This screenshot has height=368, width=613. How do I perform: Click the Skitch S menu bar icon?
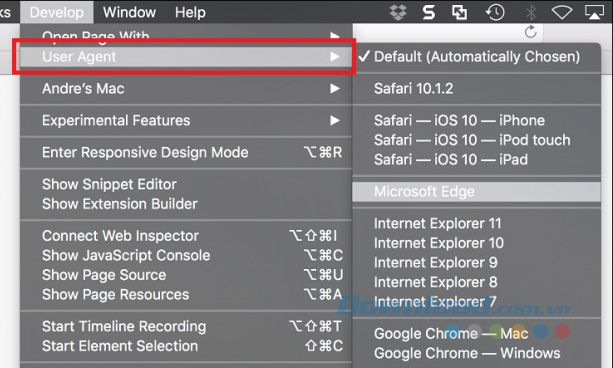click(429, 12)
